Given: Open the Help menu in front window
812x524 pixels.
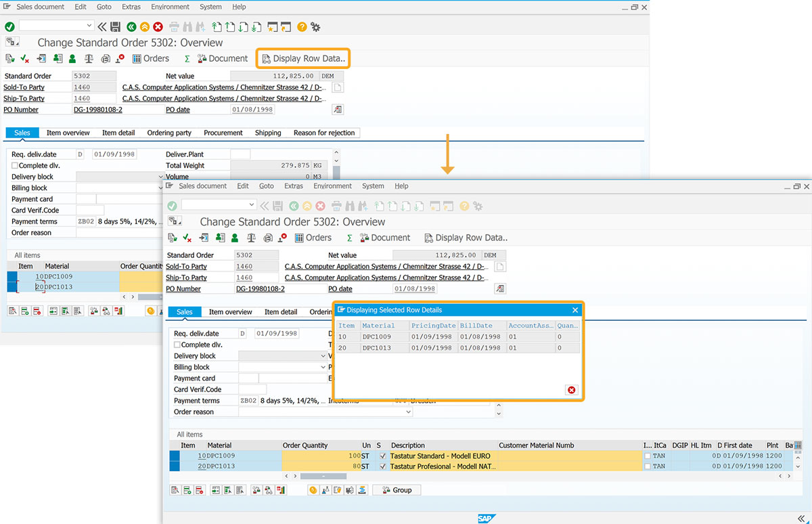Looking at the screenshot, I should [401, 185].
